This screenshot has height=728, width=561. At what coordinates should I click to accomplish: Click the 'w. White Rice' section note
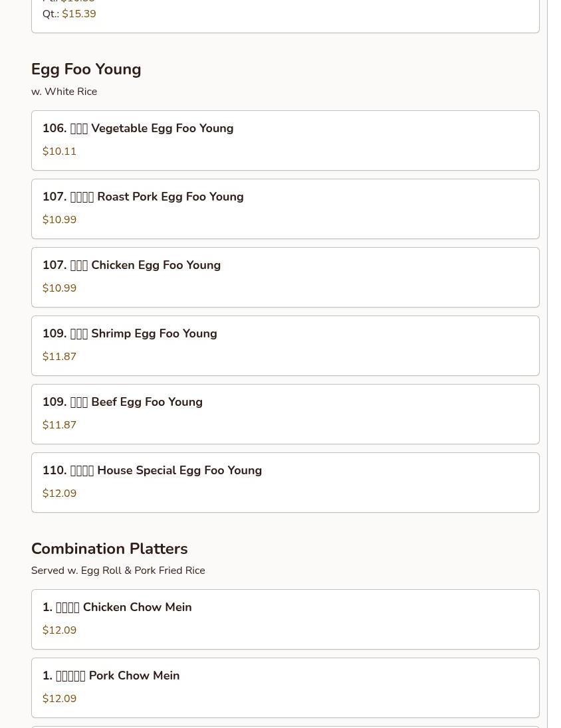[64, 92]
